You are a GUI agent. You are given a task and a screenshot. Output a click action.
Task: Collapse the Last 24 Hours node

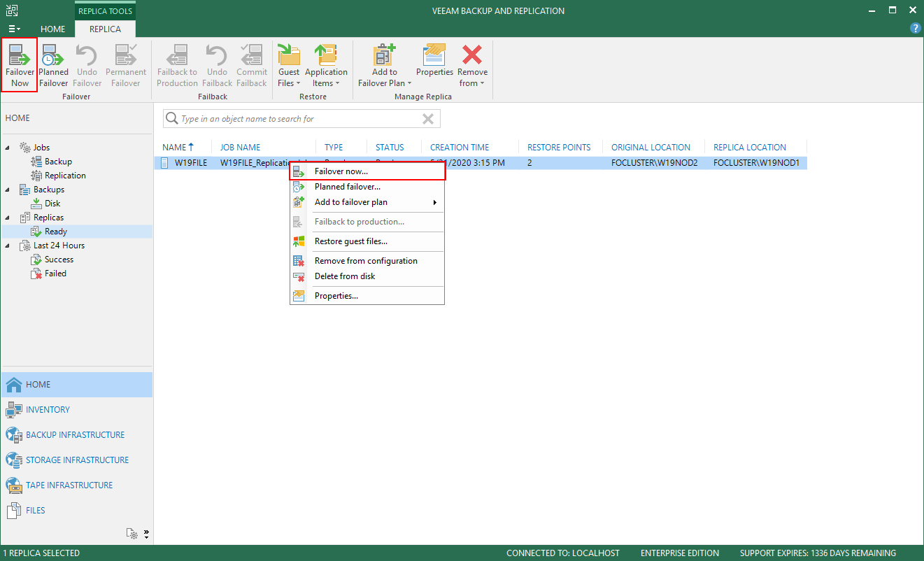tap(8, 246)
